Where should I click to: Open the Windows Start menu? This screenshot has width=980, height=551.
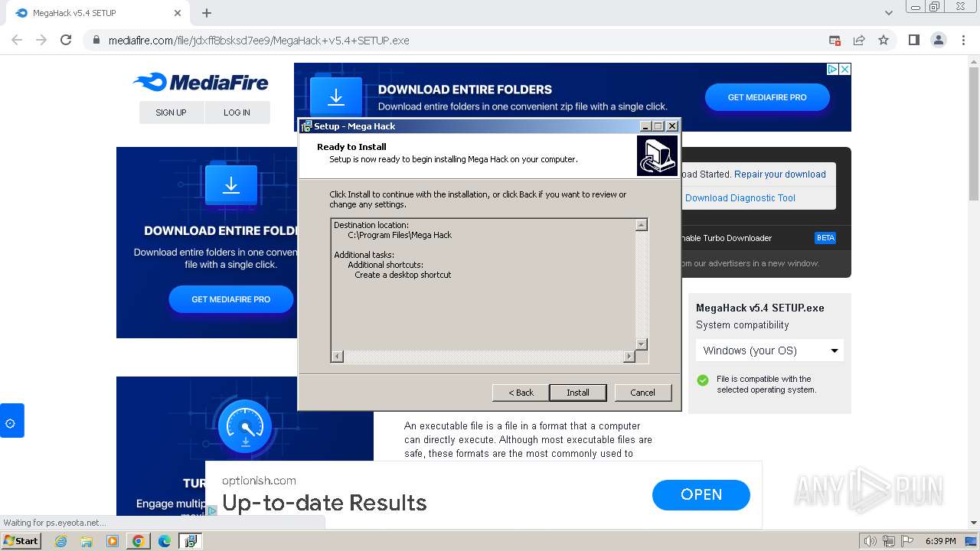pos(21,540)
